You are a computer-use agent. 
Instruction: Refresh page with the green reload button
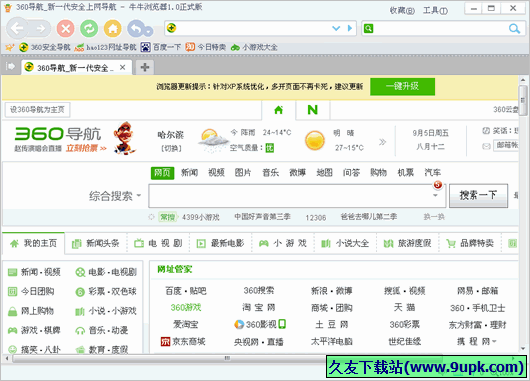pyautogui.click(x=89, y=28)
